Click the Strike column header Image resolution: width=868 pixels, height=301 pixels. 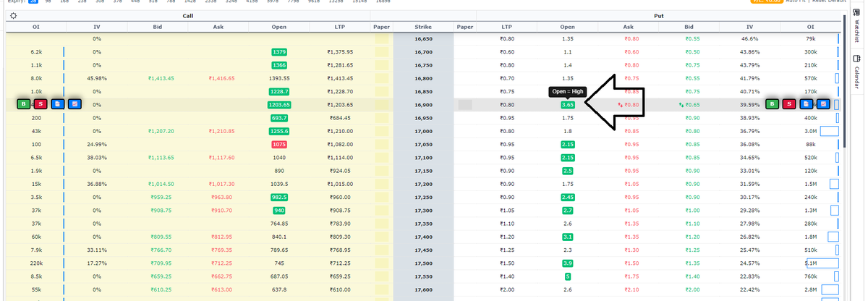[x=423, y=27]
